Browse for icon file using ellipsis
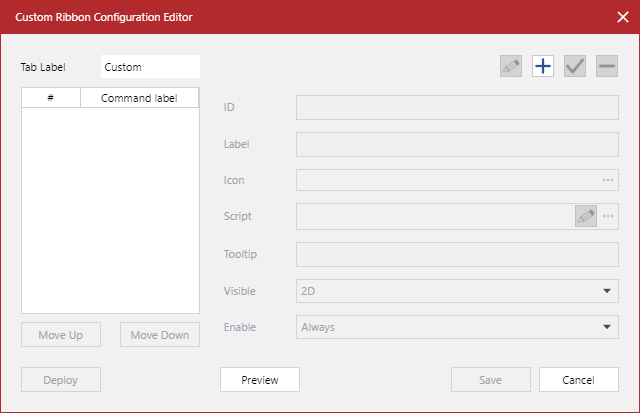 pyautogui.click(x=607, y=180)
